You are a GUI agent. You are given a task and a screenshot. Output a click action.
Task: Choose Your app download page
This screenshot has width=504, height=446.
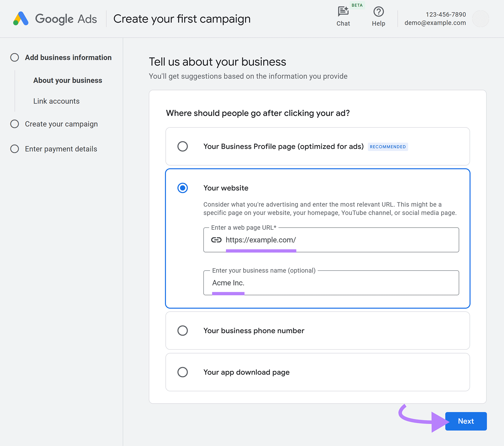183,372
